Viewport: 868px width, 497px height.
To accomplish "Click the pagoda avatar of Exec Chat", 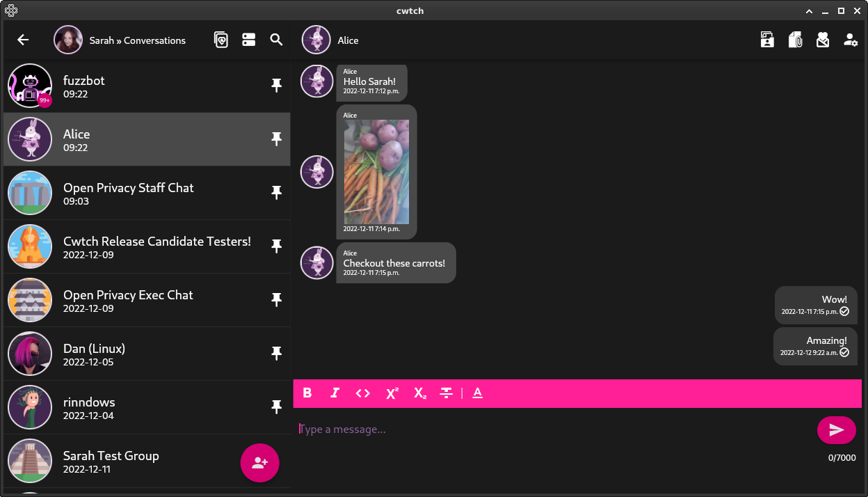I will coord(30,300).
